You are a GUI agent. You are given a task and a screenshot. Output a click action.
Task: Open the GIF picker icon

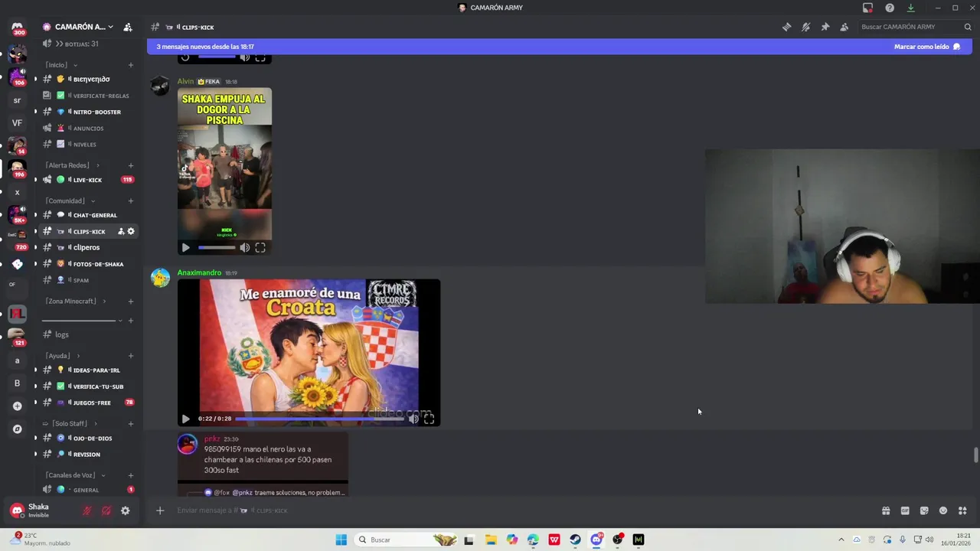tap(905, 510)
